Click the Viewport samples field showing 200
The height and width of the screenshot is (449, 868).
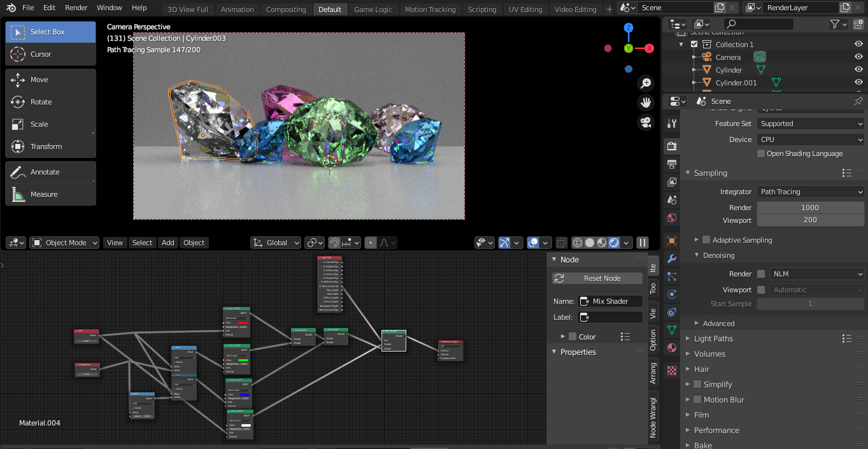pyautogui.click(x=810, y=219)
